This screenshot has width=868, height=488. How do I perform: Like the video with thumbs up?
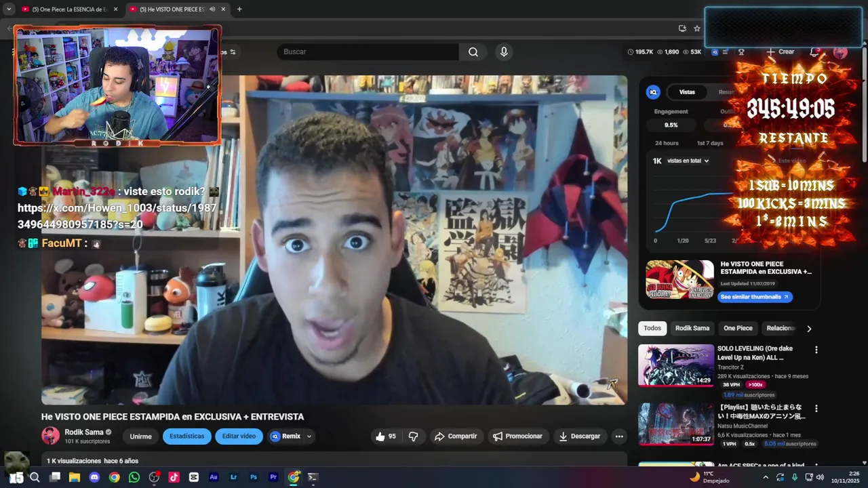pos(386,436)
